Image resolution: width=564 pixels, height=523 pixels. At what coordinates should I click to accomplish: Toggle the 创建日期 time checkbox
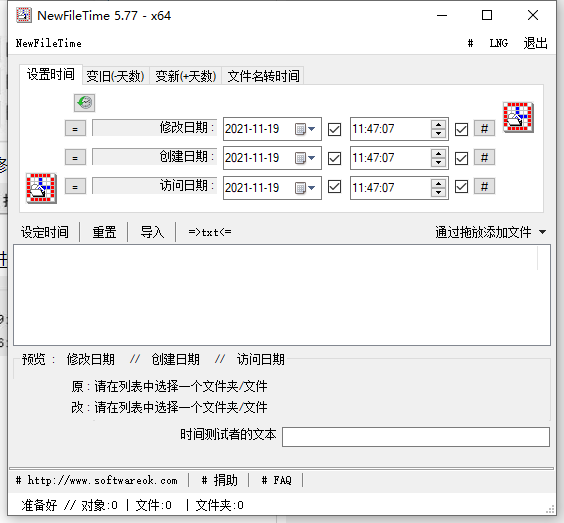(x=461, y=158)
